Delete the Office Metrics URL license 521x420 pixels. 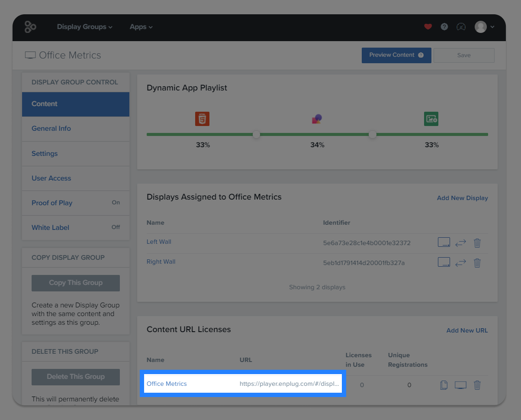coord(477,385)
